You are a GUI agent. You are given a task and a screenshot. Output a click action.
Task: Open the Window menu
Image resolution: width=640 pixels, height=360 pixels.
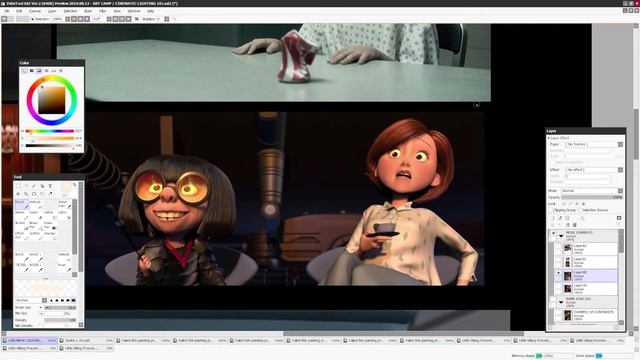134,11
